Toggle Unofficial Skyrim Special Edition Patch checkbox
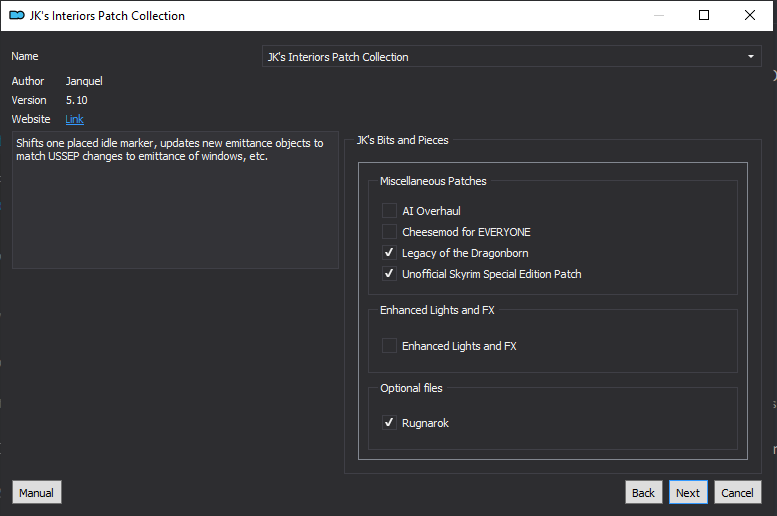The width and height of the screenshot is (777, 516). 389,274
